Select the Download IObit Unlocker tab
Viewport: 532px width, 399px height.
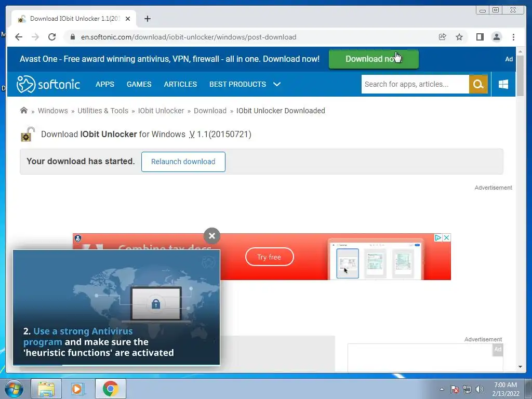click(x=74, y=19)
